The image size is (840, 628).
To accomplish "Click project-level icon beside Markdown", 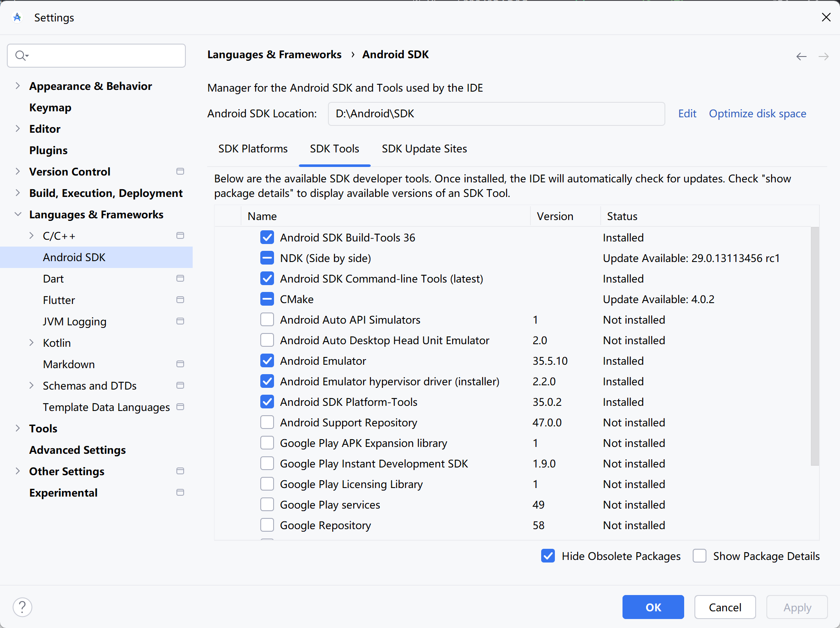I will 180,364.
